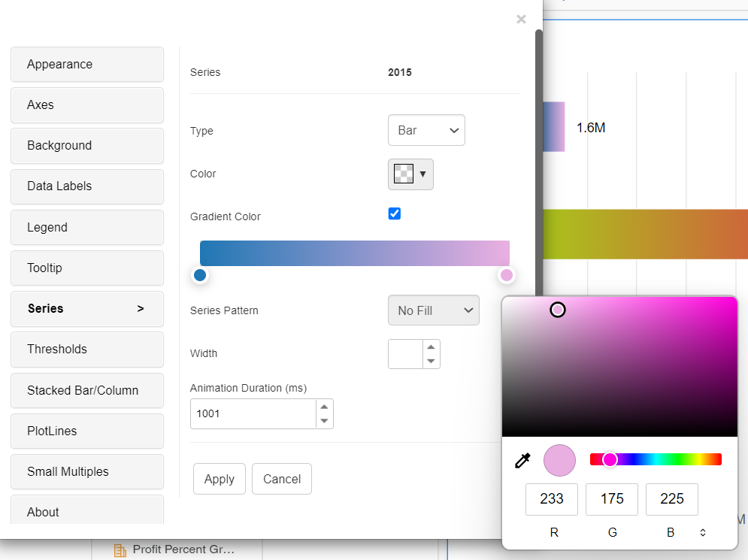Open the Type dropdown showing Bar
748x560 pixels.
(x=426, y=130)
